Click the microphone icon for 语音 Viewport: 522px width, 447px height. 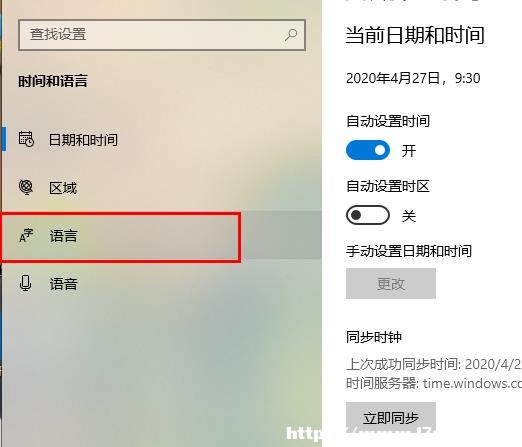[25, 284]
